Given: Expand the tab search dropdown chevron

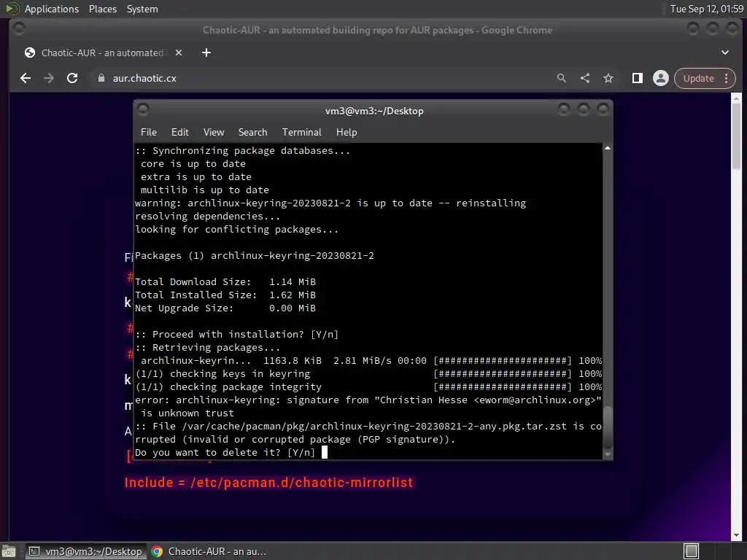Looking at the screenshot, I should tap(725, 52).
